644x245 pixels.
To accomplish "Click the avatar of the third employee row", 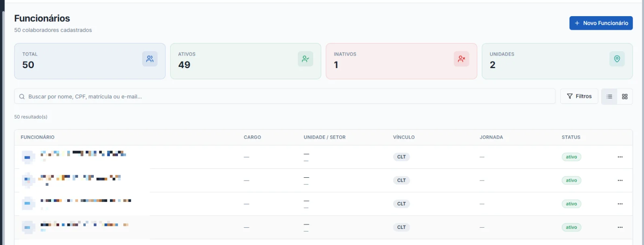I will pos(28,204).
